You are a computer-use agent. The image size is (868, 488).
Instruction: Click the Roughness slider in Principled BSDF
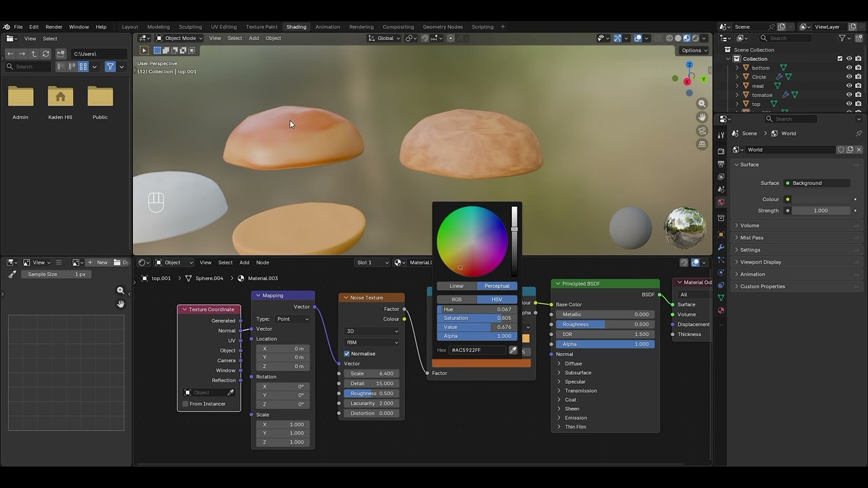[605, 324]
